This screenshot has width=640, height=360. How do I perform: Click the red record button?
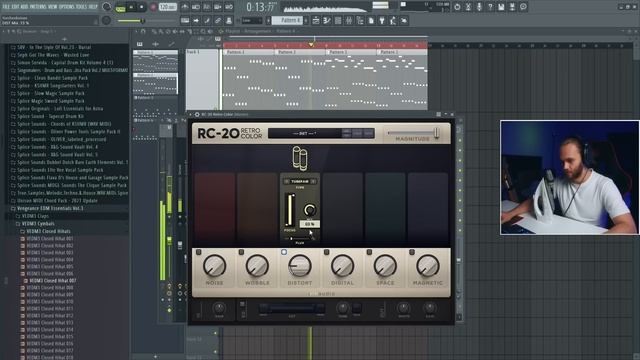click(x=153, y=7)
